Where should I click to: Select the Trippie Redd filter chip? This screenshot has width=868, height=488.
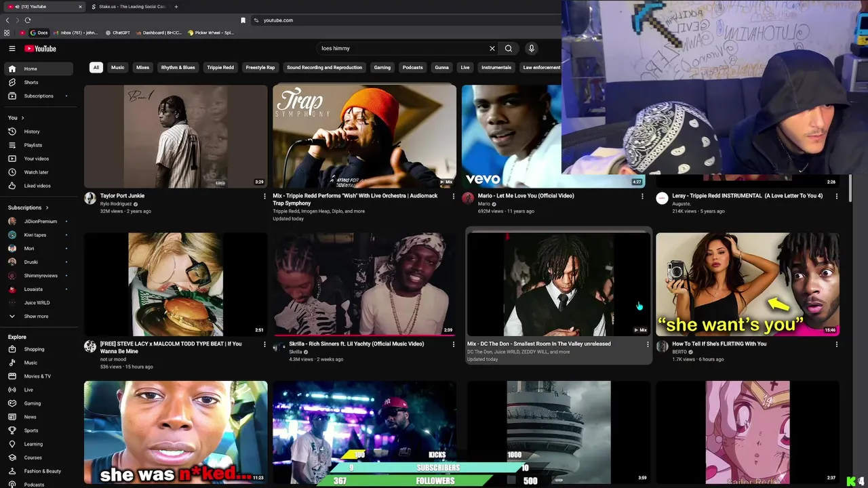coord(220,67)
